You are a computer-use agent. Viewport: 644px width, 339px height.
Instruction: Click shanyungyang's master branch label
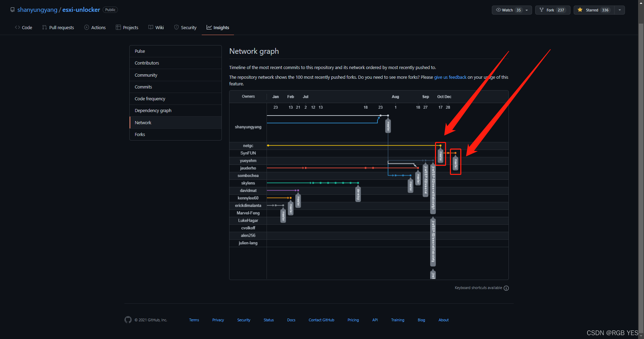388,125
